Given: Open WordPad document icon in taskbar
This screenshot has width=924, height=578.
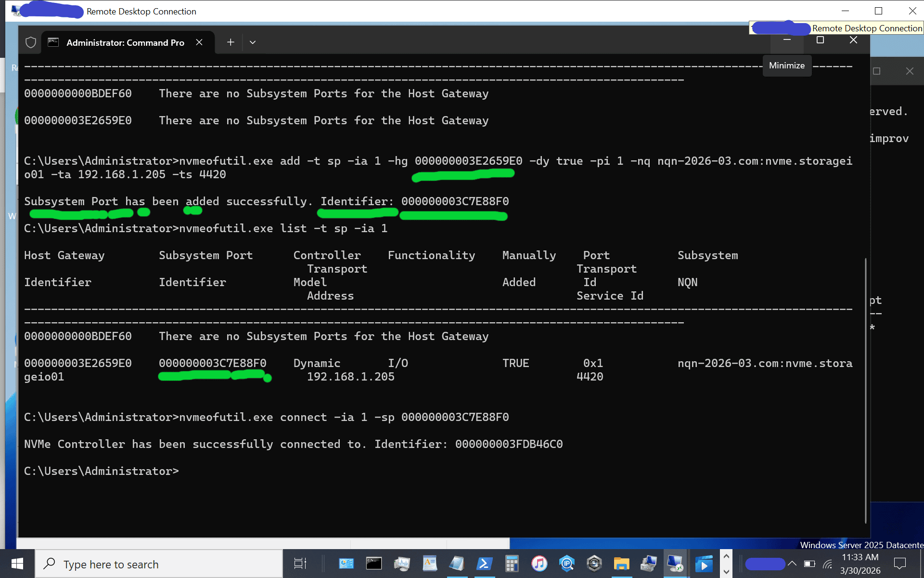Looking at the screenshot, I should pyautogui.click(x=430, y=564).
